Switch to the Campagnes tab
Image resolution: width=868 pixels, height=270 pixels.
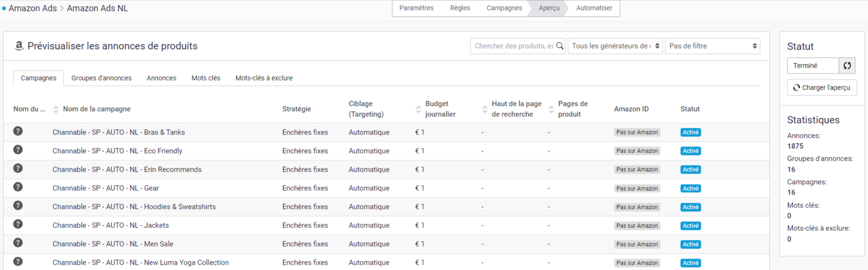pyautogui.click(x=38, y=78)
